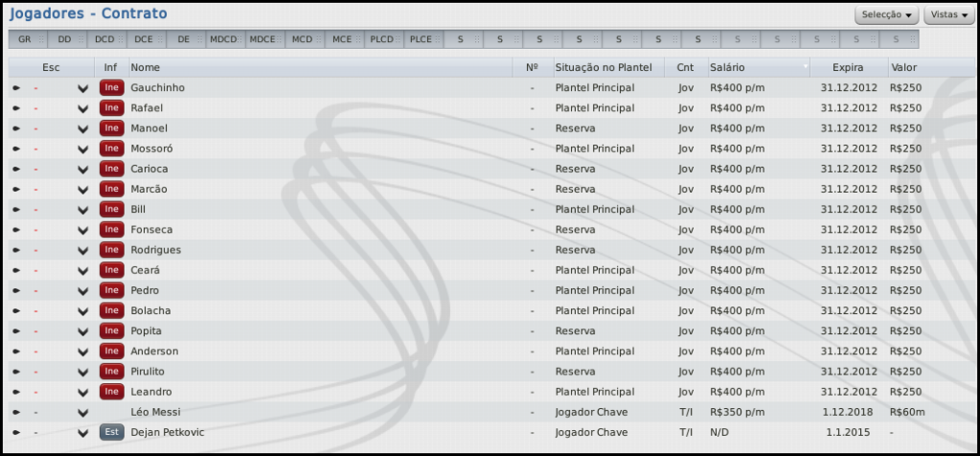Image resolution: width=980 pixels, height=456 pixels.
Task: Sort the table by Salário column
Action: (x=727, y=68)
